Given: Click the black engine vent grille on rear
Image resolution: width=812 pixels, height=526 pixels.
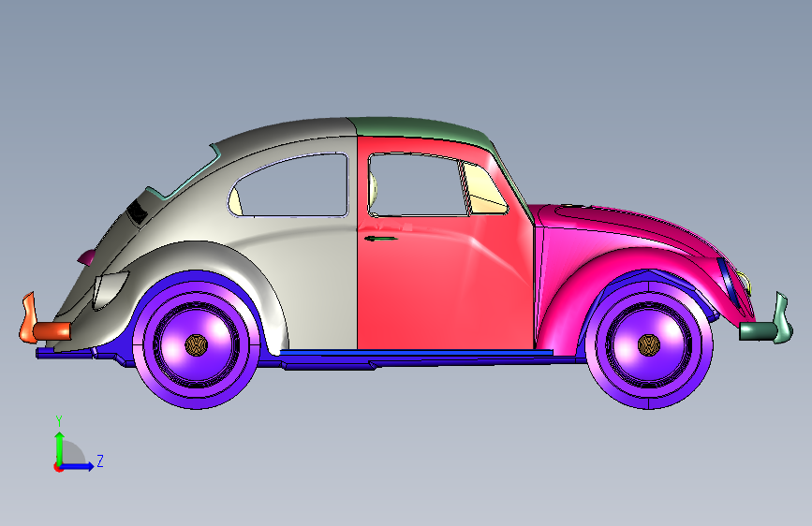Looking at the screenshot, I should click(x=138, y=212).
